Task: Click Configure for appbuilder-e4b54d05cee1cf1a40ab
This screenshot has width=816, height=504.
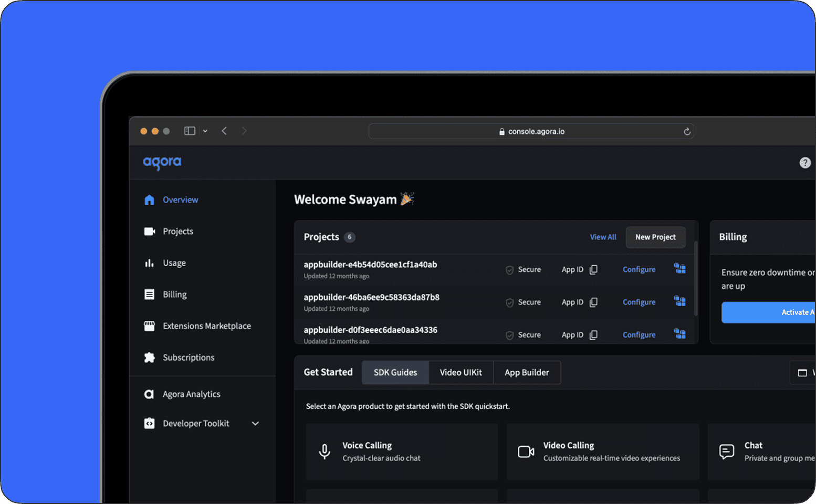Action: point(639,270)
